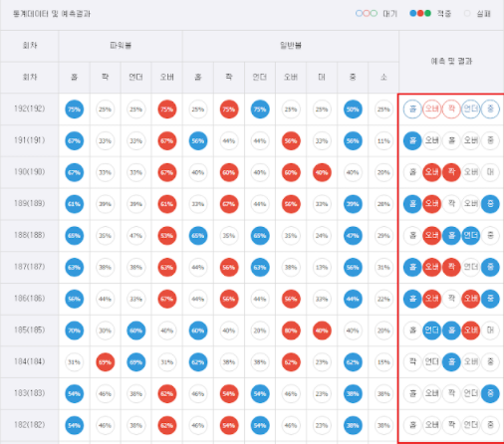Select the red 80% badge in round 185

point(291,331)
